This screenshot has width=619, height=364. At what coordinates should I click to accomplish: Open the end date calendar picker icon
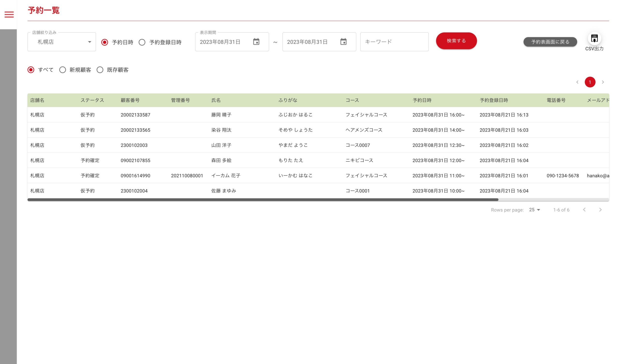coord(343,42)
